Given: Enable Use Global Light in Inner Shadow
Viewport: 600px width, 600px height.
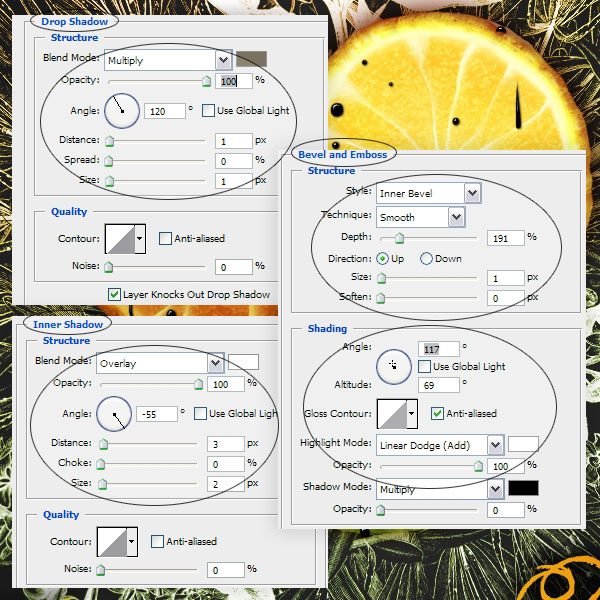Looking at the screenshot, I should click(201, 414).
